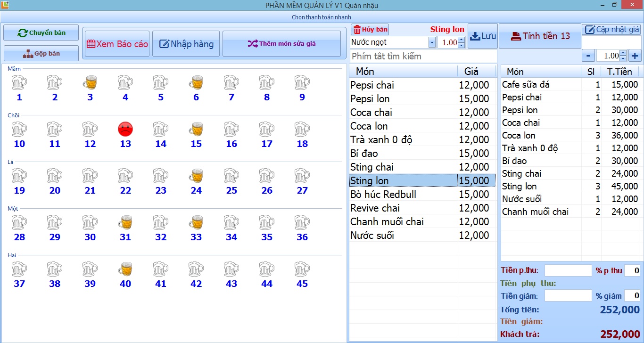Click Thêm món sửa giá button
Image resolution: width=644 pixels, height=343 pixels.
pos(281,44)
